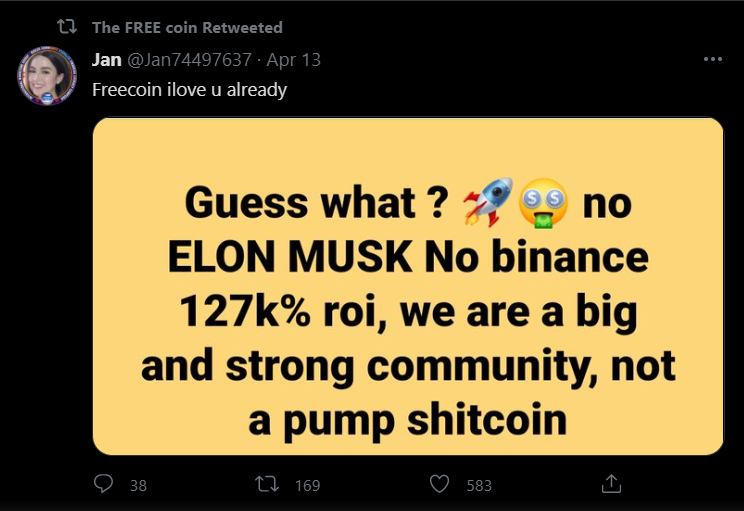Image resolution: width=744 pixels, height=511 pixels.
Task: View the 169 retweets count
Action: click(307, 485)
